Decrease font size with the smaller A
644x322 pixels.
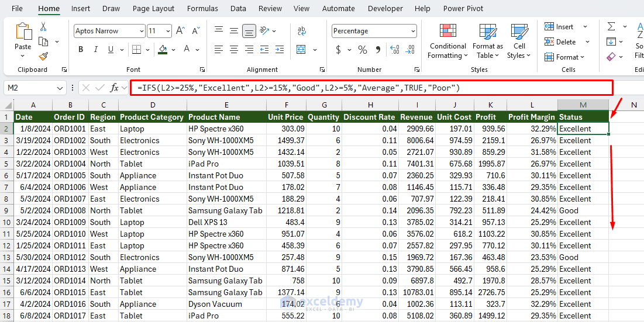pos(196,31)
